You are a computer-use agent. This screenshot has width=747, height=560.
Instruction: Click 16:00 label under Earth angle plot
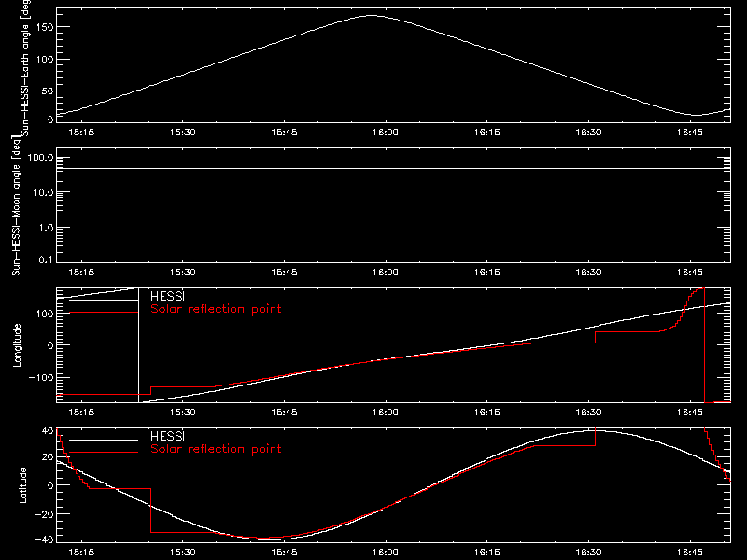386,133
